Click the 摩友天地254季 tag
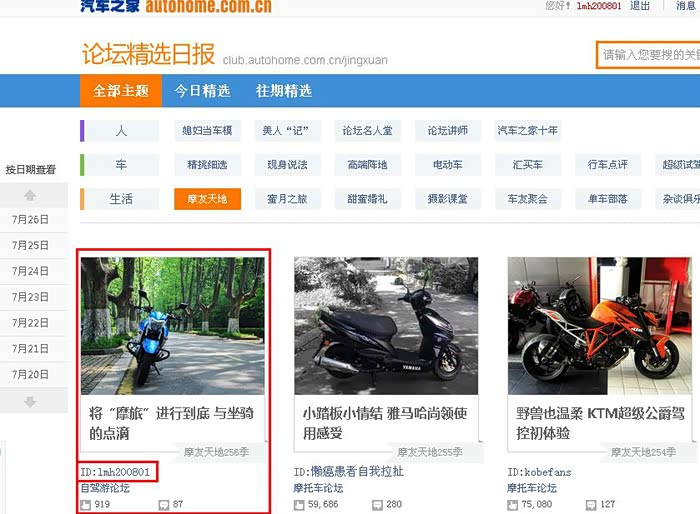The height and width of the screenshot is (514, 700). click(643, 452)
